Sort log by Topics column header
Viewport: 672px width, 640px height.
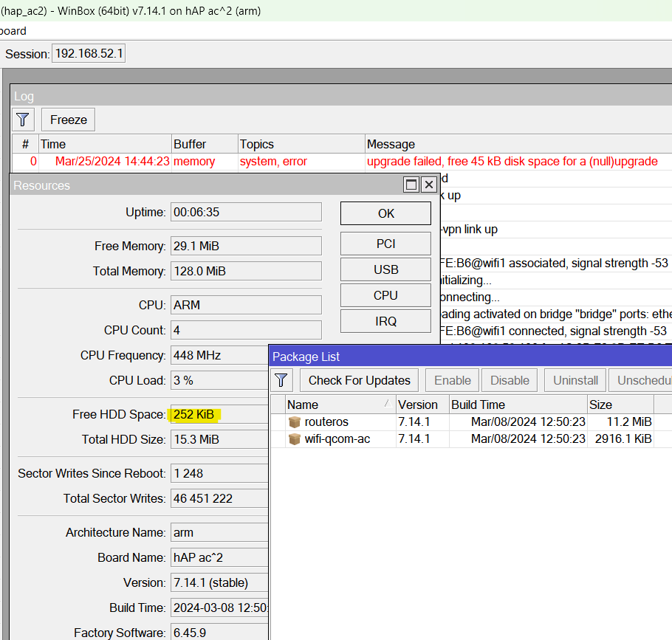tap(301, 145)
